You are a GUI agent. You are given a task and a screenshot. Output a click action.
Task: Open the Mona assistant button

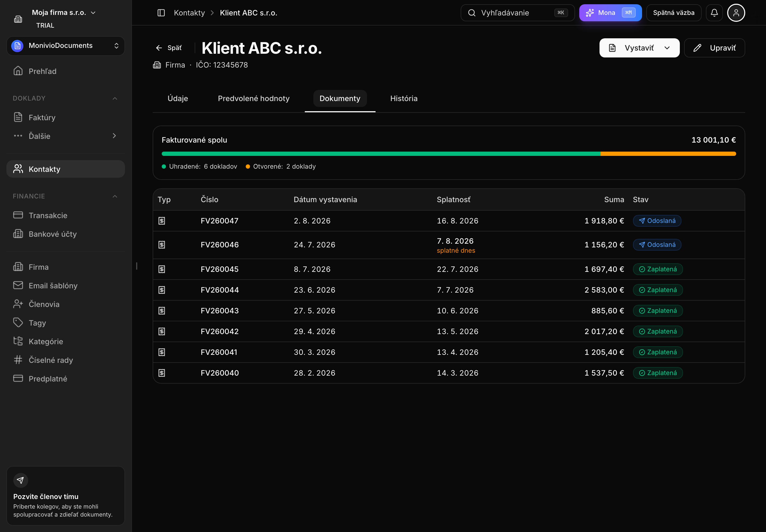[610, 13]
